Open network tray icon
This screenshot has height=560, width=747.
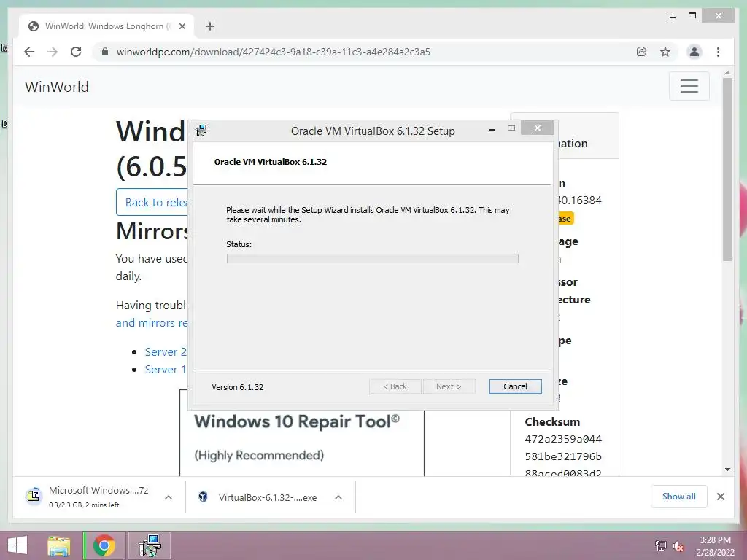[660, 545]
